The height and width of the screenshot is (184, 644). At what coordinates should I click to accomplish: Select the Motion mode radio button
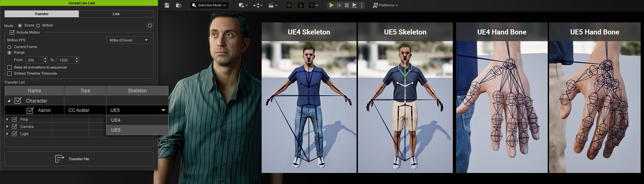38,25
